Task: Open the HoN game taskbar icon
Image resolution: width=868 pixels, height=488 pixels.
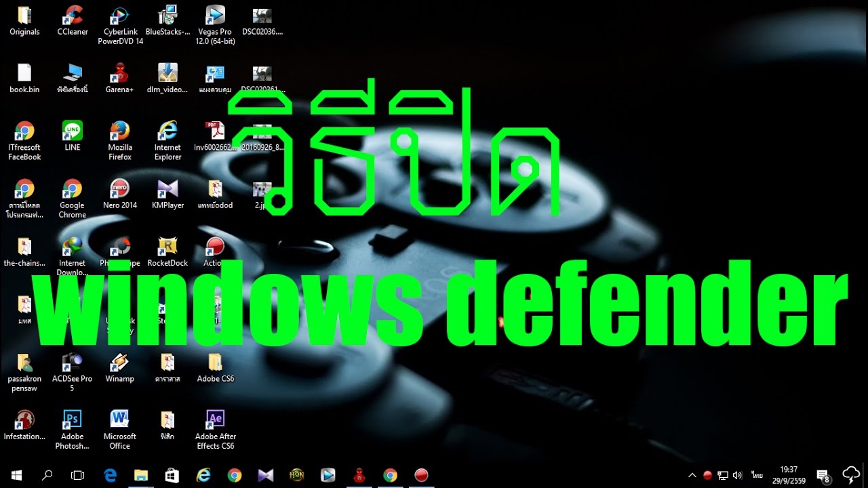Action: coord(297,475)
